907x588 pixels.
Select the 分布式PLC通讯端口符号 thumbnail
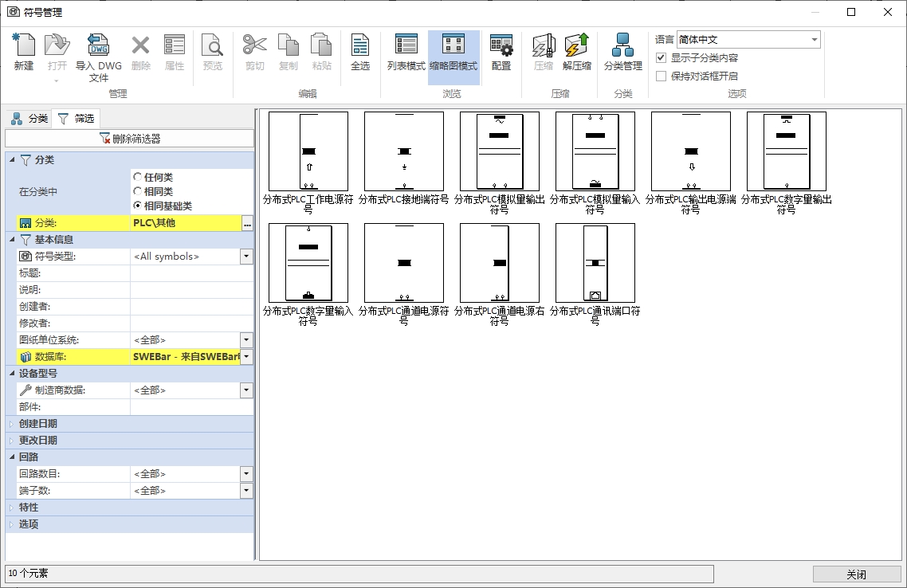pos(595,262)
